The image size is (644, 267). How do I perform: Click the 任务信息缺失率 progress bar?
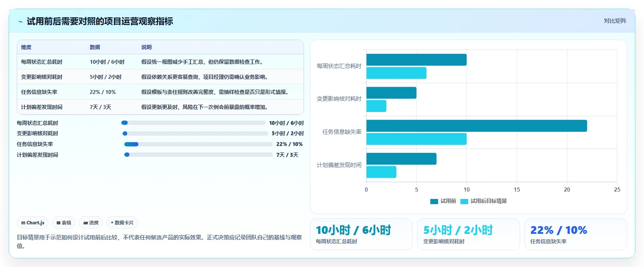coord(199,144)
